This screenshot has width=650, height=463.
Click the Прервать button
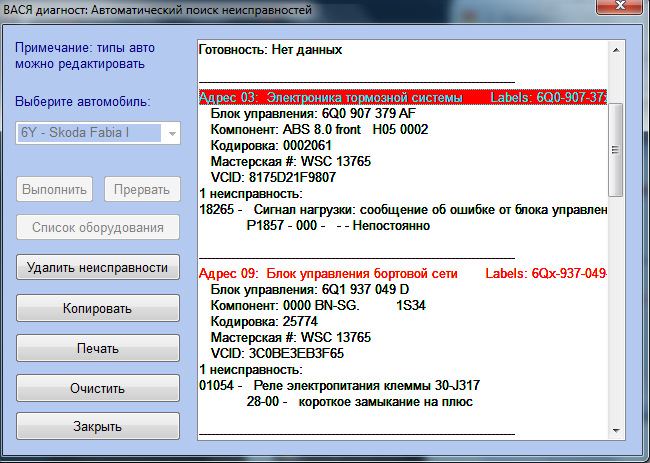[142, 189]
